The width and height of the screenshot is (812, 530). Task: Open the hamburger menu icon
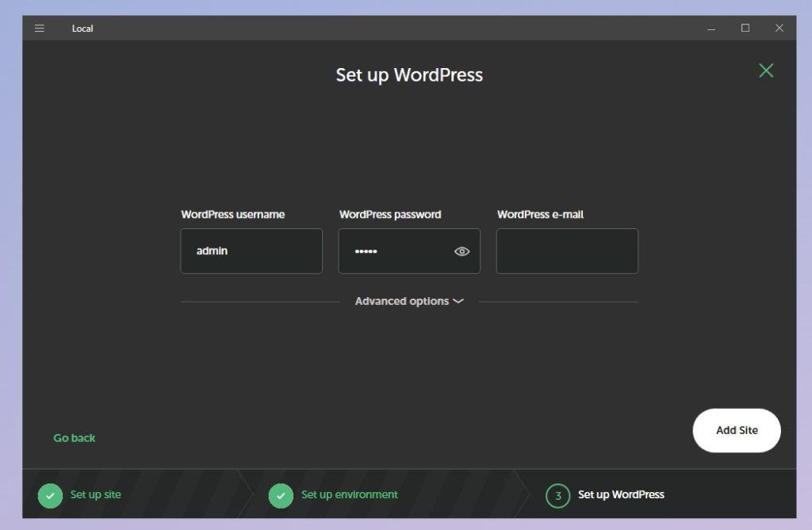[x=40, y=28]
